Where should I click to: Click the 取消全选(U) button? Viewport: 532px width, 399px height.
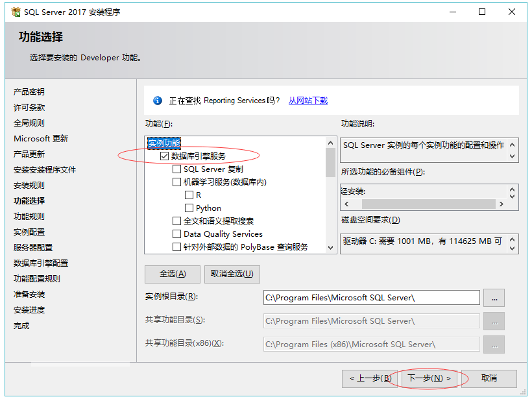click(232, 274)
